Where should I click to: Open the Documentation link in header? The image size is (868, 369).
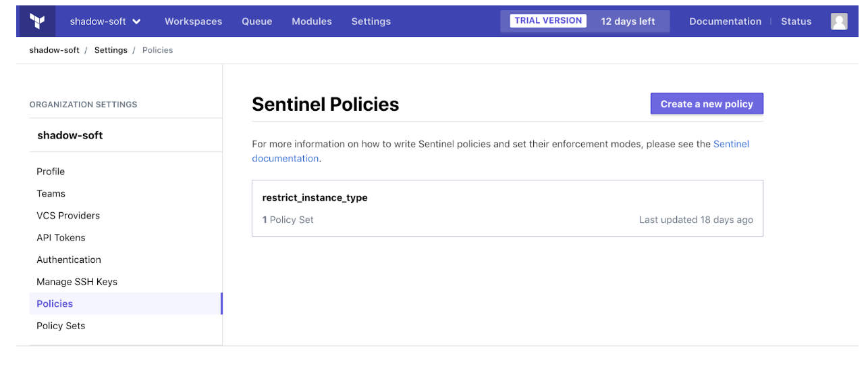coord(725,22)
